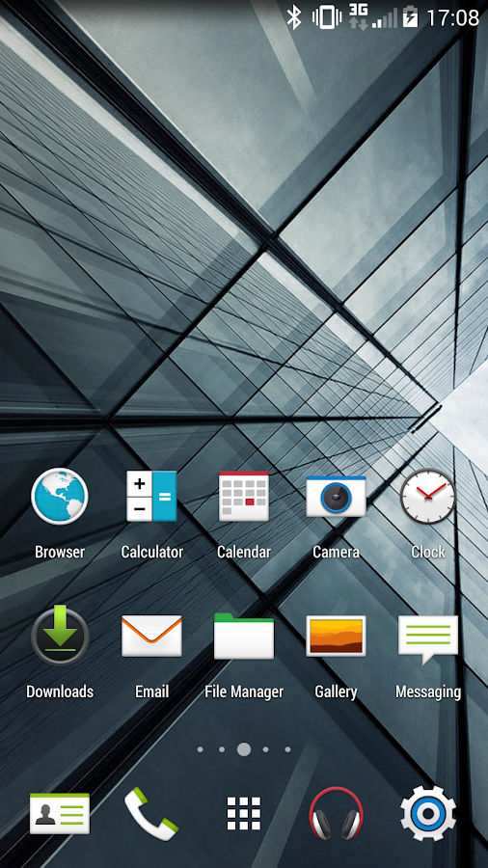Launch the Calculator app

click(x=151, y=496)
